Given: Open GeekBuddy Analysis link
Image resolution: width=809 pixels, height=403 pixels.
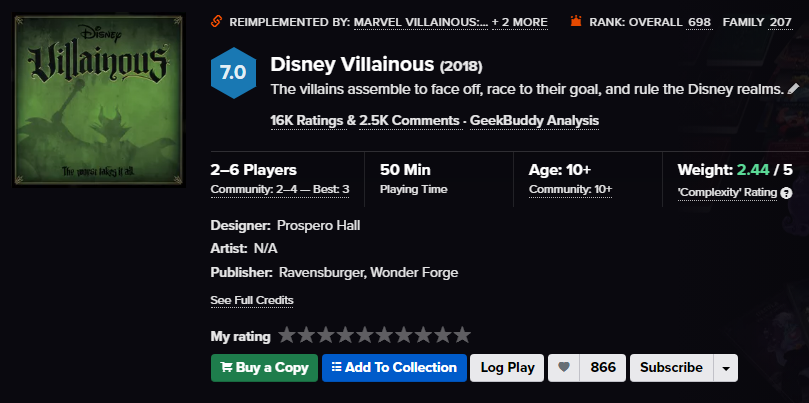Looking at the screenshot, I should [x=535, y=120].
